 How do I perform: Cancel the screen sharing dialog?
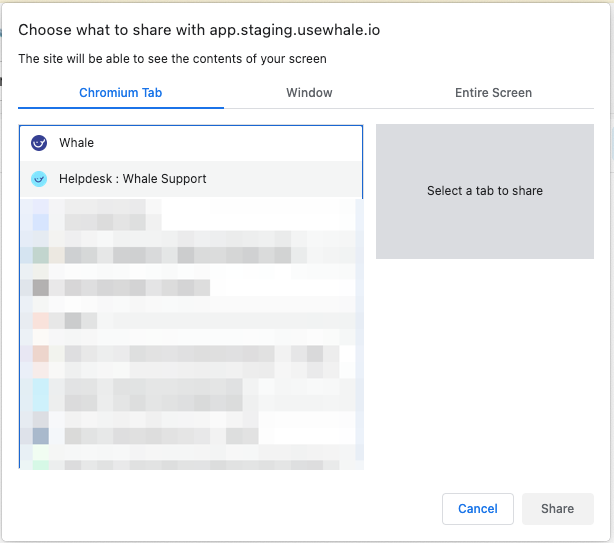click(x=478, y=509)
